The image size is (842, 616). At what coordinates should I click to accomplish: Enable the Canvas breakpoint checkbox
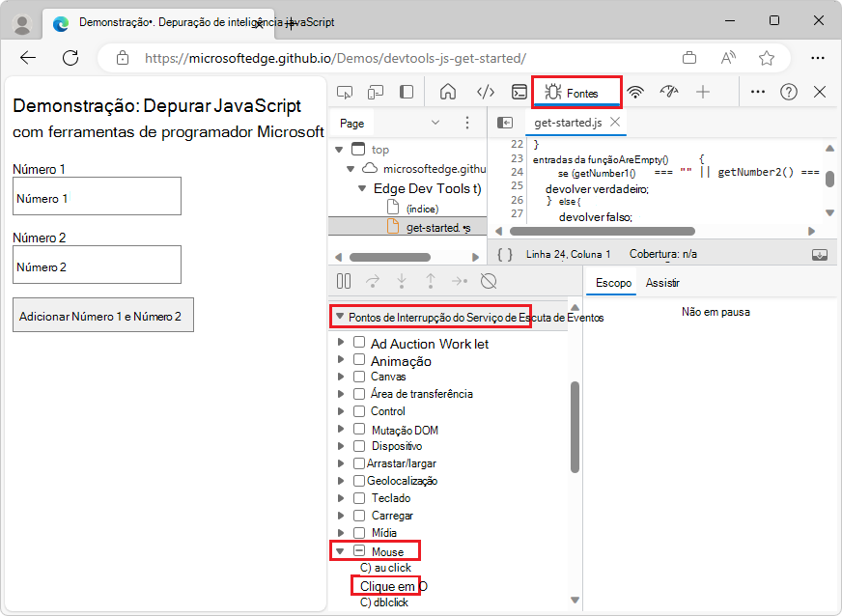point(359,377)
